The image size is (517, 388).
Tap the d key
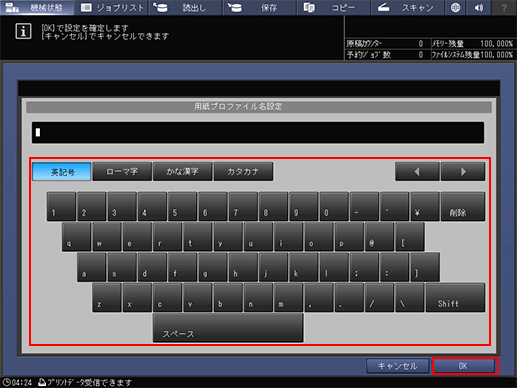(x=152, y=267)
